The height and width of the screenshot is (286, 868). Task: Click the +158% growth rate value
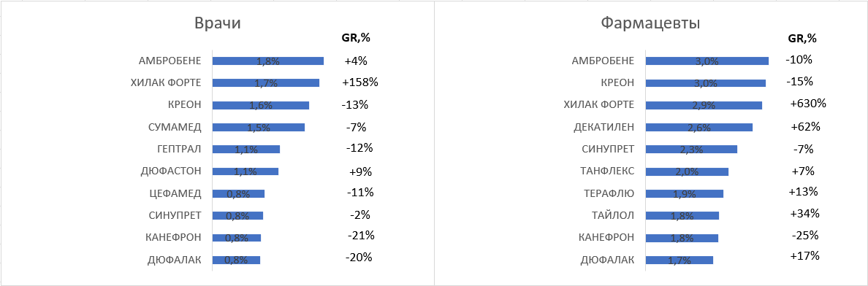point(360,82)
